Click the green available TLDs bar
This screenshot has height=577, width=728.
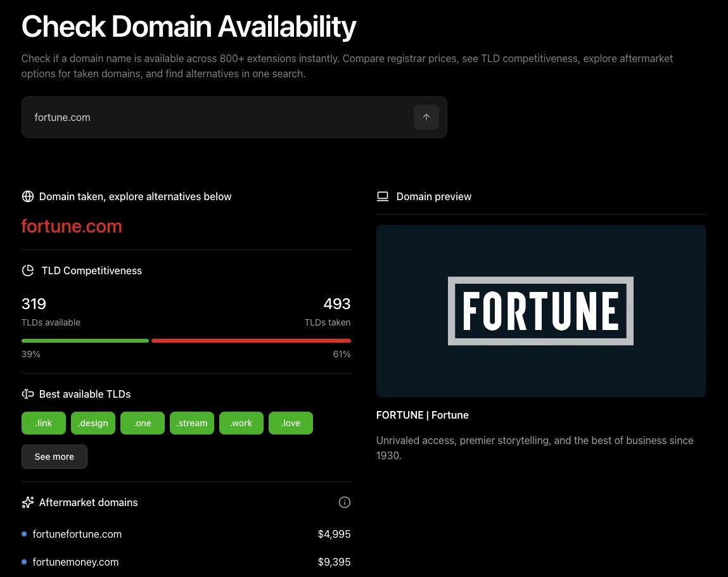pyautogui.click(x=85, y=341)
